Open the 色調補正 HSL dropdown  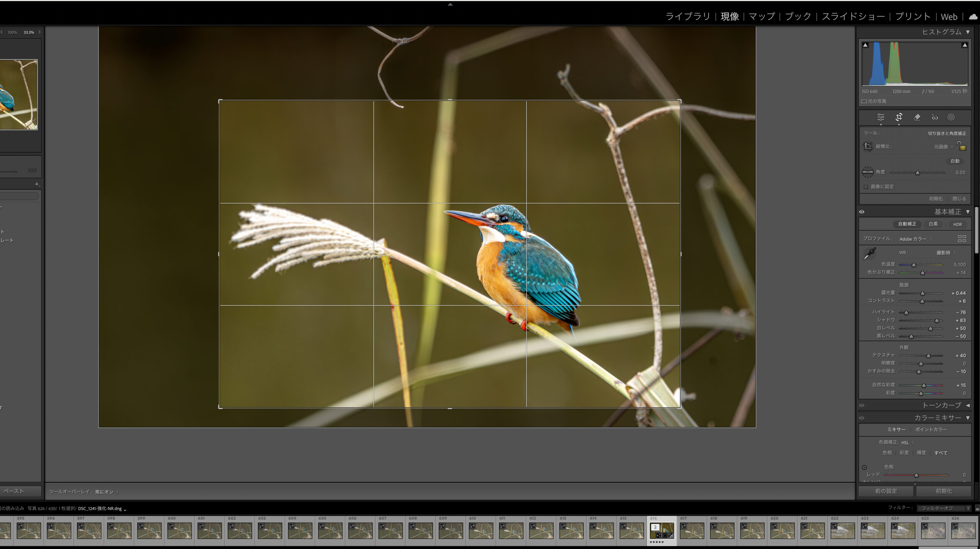tap(907, 442)
